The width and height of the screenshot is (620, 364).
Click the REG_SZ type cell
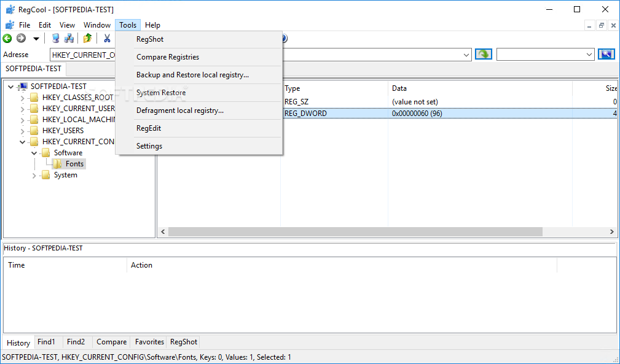click(x=297, y=102)
